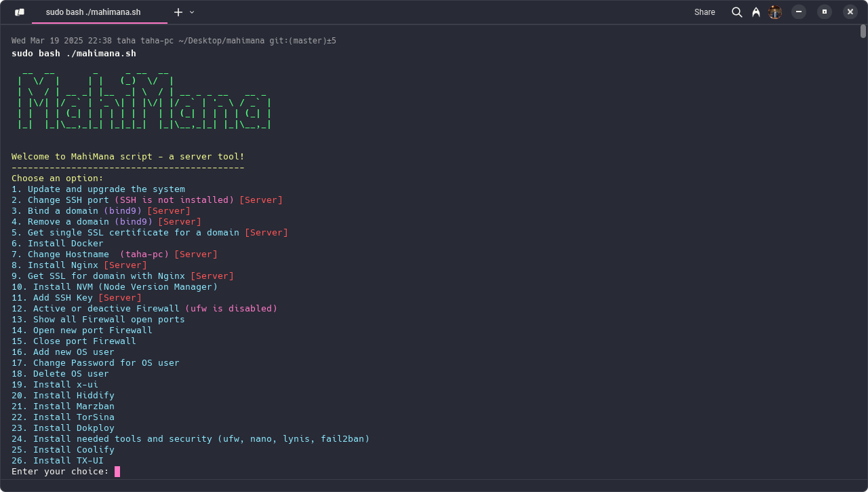Click option '15. Close port Firewall'
Screen dimensions: 868x492
click(74, 341)
